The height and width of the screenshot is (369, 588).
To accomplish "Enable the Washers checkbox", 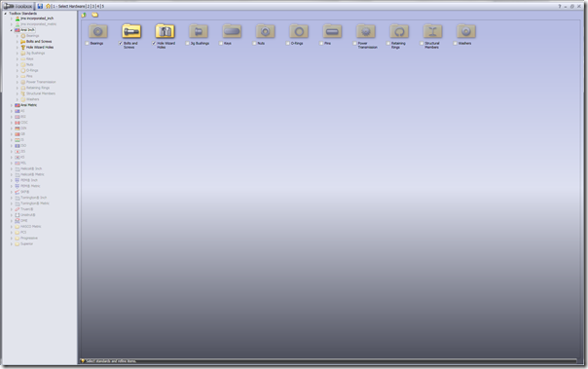I will coord(456,44).
